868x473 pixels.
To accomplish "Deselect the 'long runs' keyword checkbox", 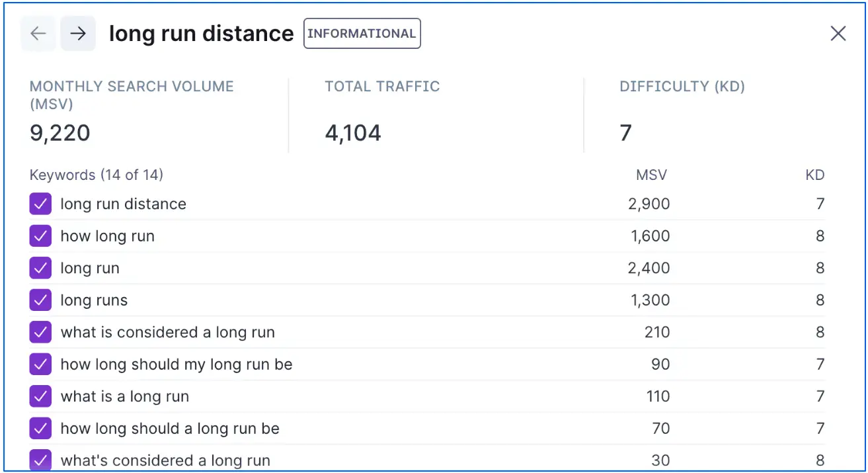I will click(40, 300).
